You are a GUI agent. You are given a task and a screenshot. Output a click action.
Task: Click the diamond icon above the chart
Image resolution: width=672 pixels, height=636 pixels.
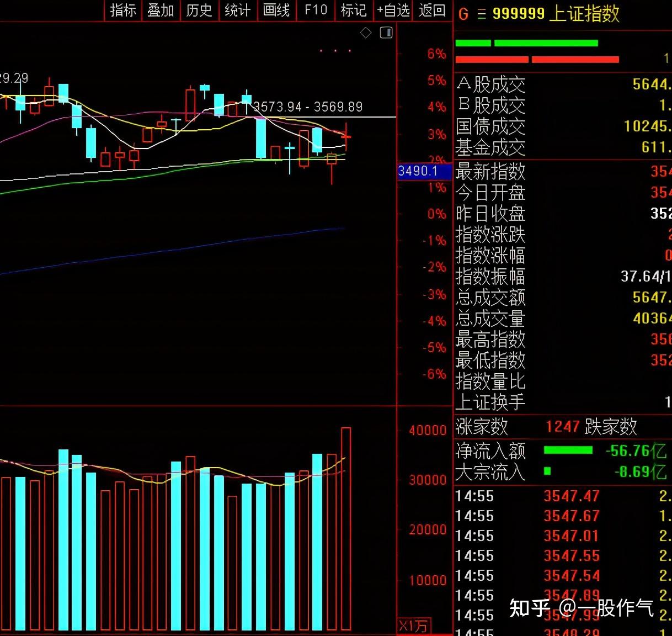pos(366,33)
